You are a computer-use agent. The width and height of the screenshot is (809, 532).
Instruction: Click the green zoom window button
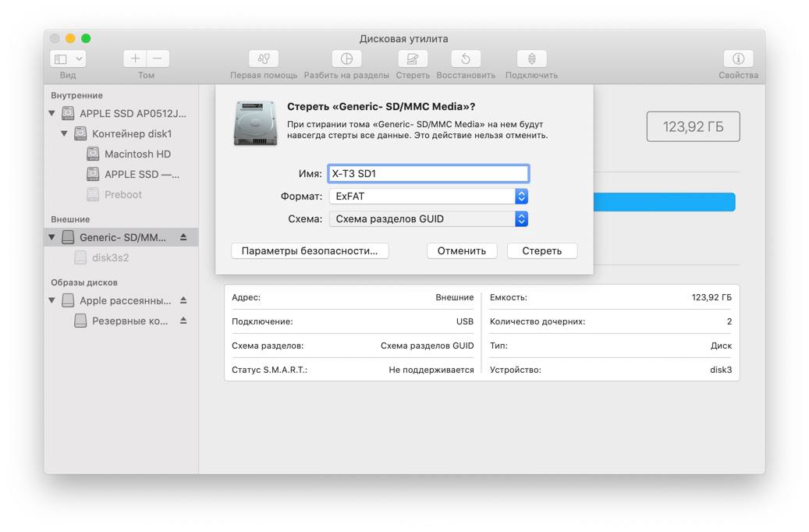(86, 38)
